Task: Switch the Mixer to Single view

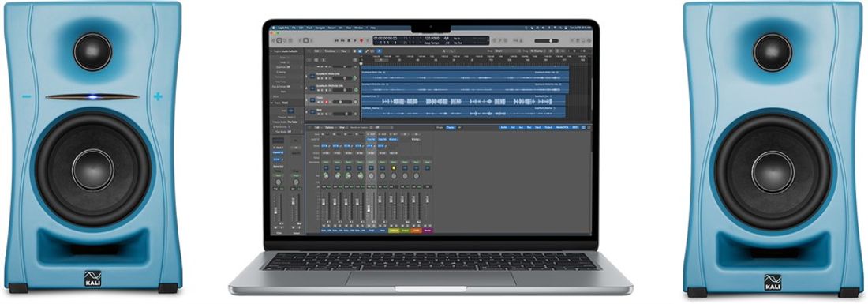Action: pyautogui.click(x=440, y=127)
